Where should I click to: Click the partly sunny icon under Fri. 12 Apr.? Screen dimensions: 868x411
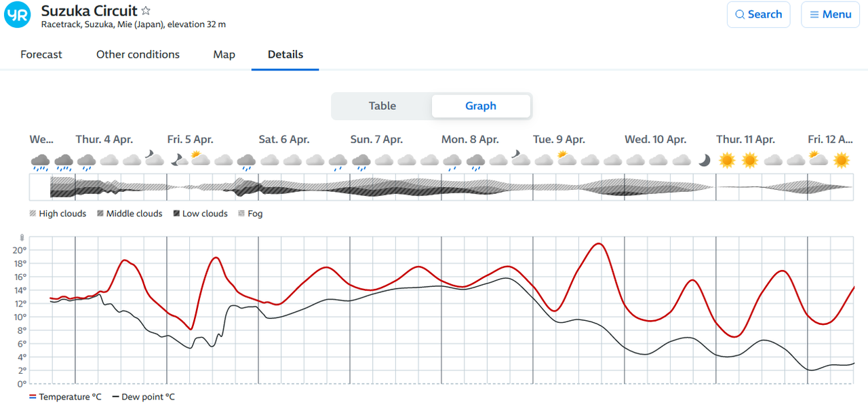click(x=818, y=159)
